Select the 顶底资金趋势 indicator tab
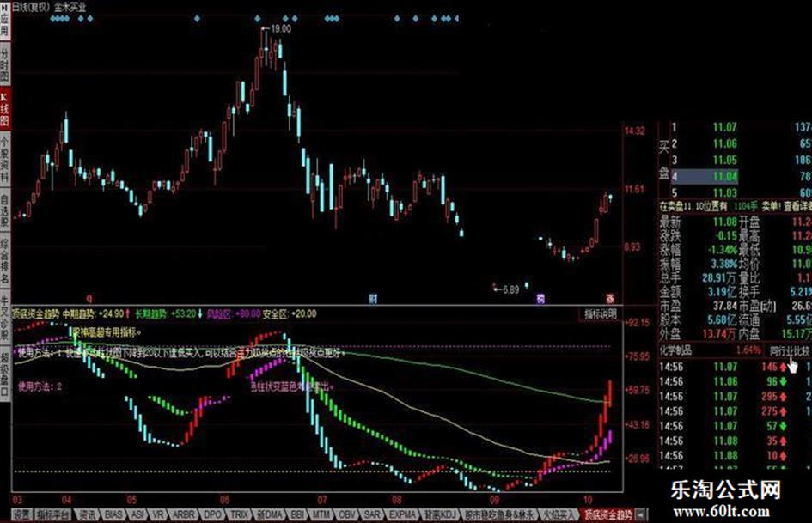The width and height of the screenshot is (812, 523). click(608, 514)
